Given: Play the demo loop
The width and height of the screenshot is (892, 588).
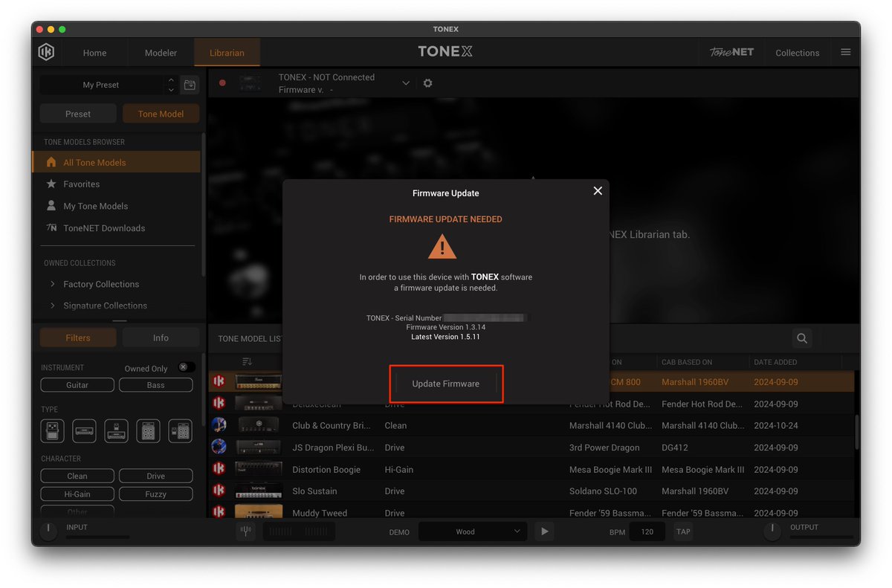Looking at the screenshot, I should [544, 532].
